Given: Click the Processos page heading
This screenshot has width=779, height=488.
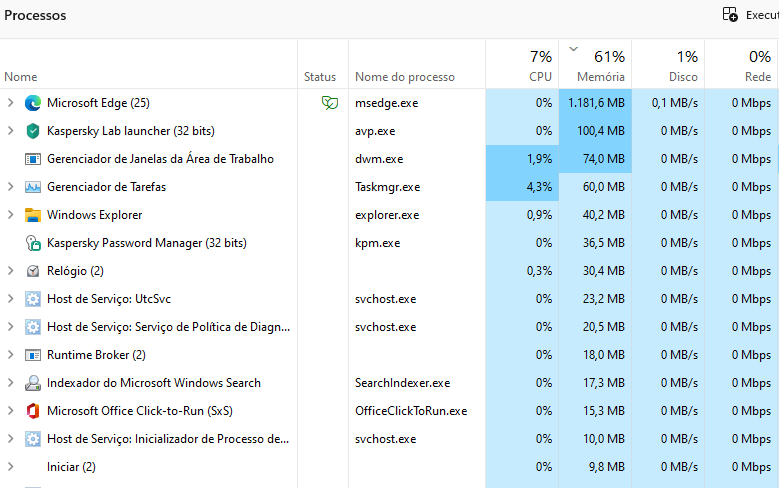Looking at the screenshot, I should [35, 15].
